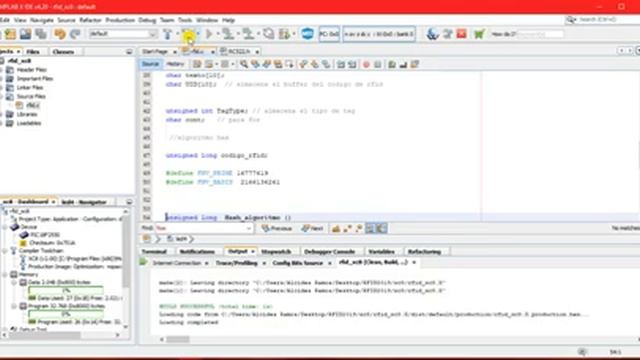Click the red stop icon in the main toolbar
The image size is (640, 360).
(x=462, y=34)
